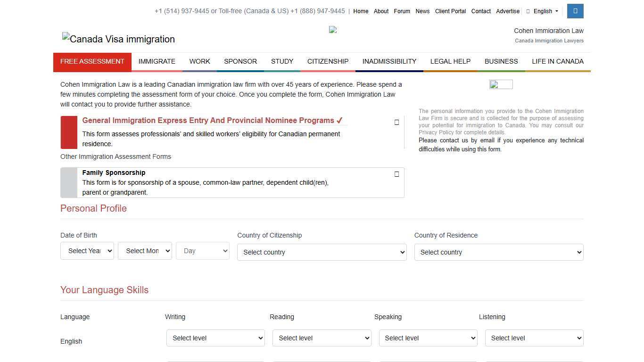
Task: Click the search icon in the top bar
Action: pos(575,11)
